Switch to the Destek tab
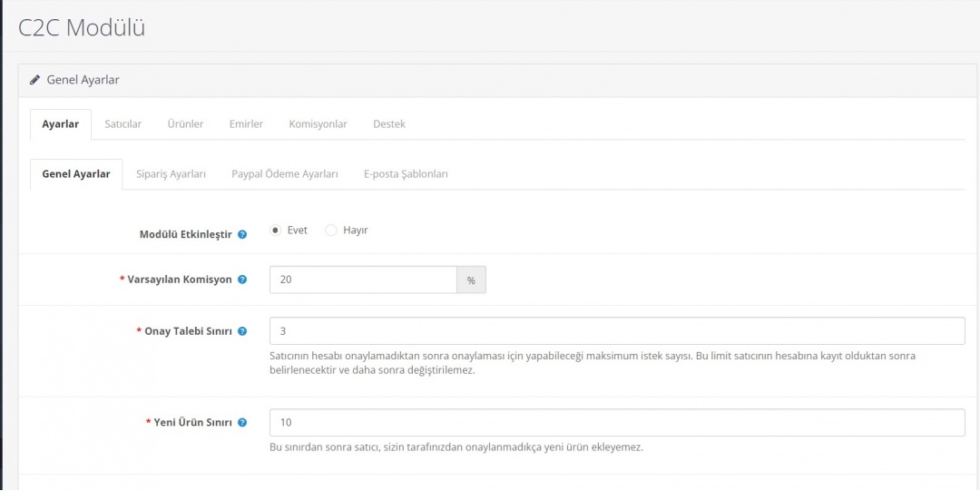This screenshot has height=491, width=980. [389, 124]
